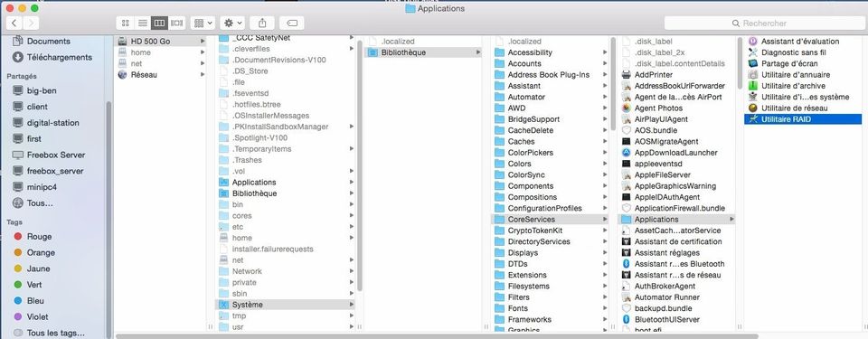Select column view mode button

(159, 23)
